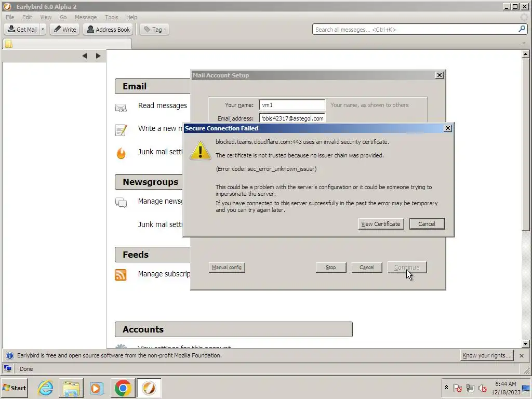Open the Go menu
532x399 pixels.
pos(63,17)
